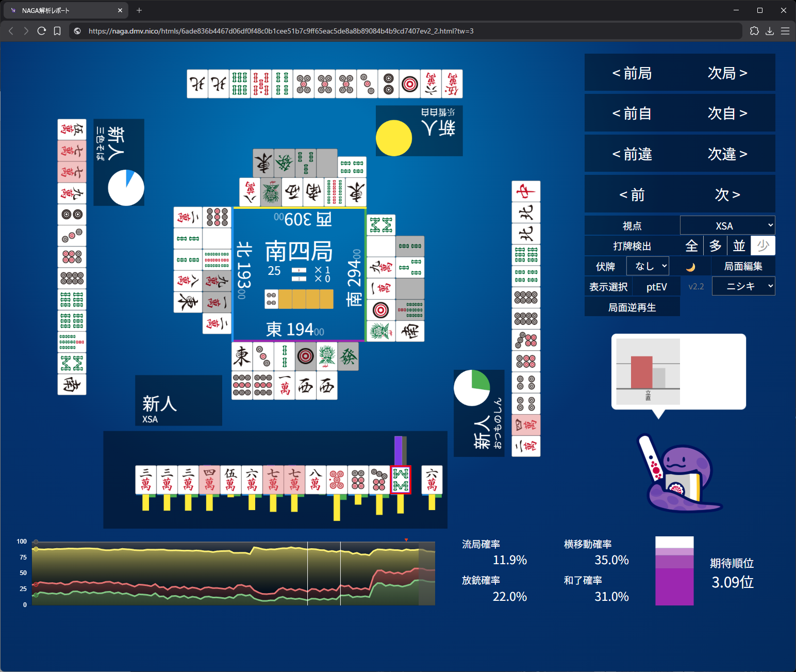This screenshot has width=796, height=672.
Task: Open the browser hamburger menu icon
Action: [x=785, y=31]
